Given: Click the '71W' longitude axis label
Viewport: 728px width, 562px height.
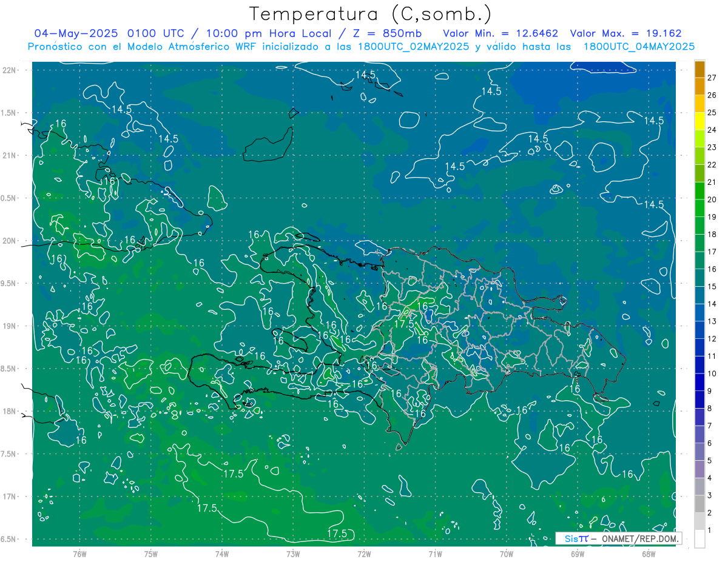Looking at the screenshot, I should coord(435,554).
